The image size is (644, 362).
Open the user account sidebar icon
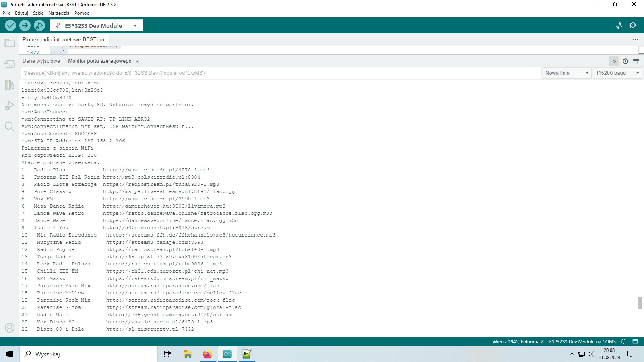(x=10, y=328)
